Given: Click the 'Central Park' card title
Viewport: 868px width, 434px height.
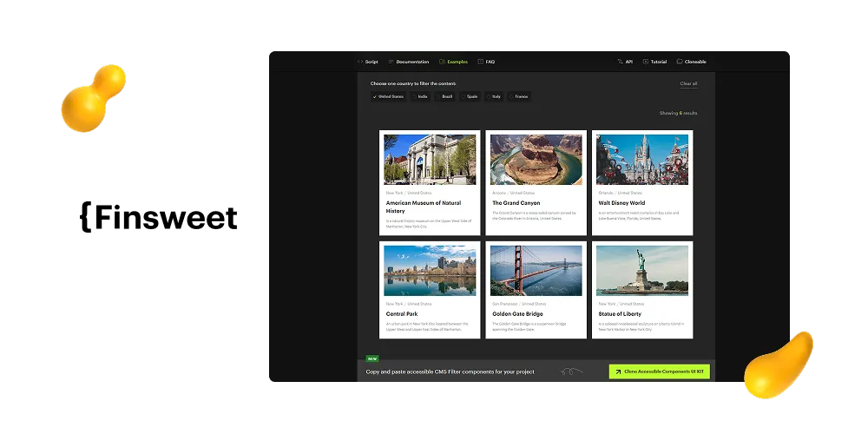Looking at the screenshot, I should (x=402, y=314).
